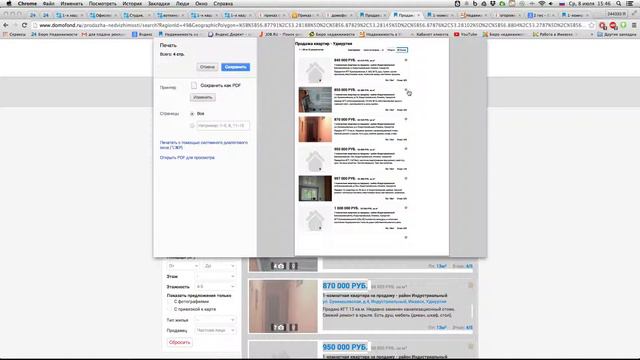Open the Окно menu
640x360 pixels.
coord(201,3)
